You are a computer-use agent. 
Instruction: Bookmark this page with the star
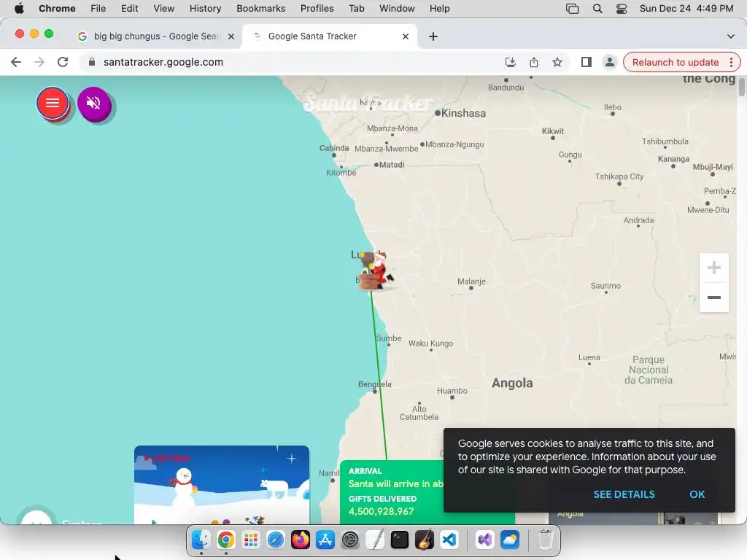pos(557,63)
